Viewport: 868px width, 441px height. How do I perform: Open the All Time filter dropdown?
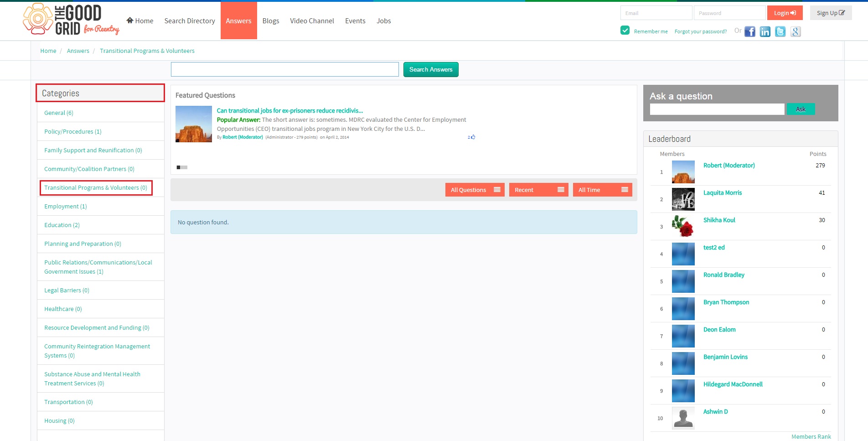click(x=603, y=190)
